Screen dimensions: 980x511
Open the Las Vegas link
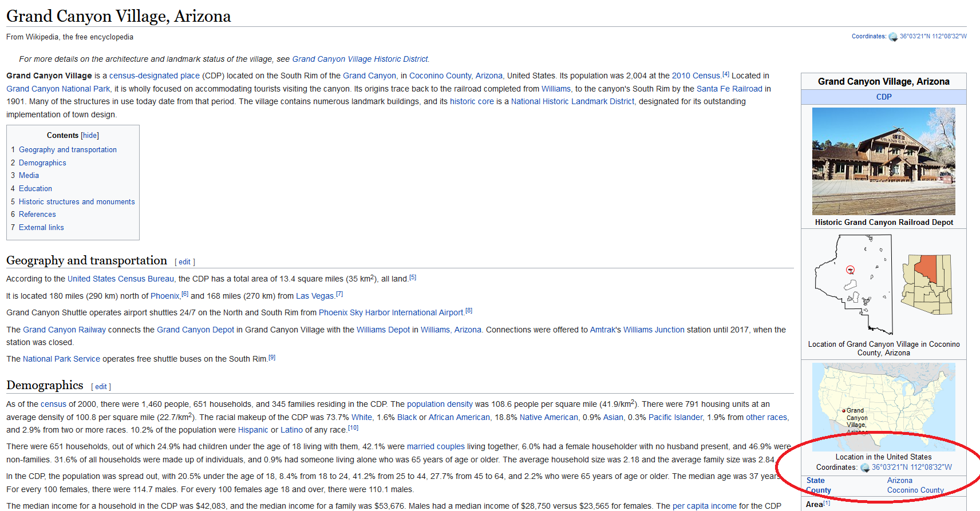click(x=315, y=296)
